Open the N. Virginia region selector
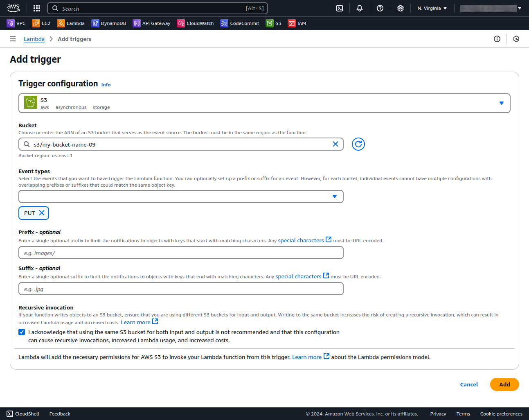 coord(432,8)
